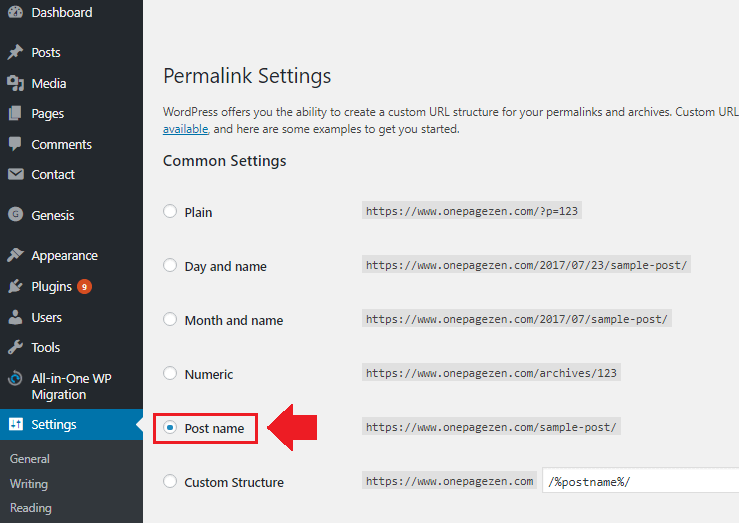
Task: Choose the Month and name radio option
Action: (170, 319)
